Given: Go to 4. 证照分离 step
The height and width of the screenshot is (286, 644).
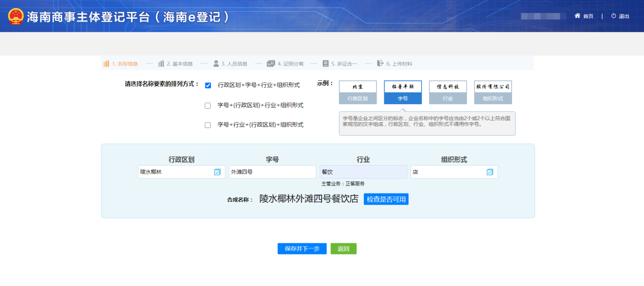Looking at the screenshot, I should tap(290, 64).
